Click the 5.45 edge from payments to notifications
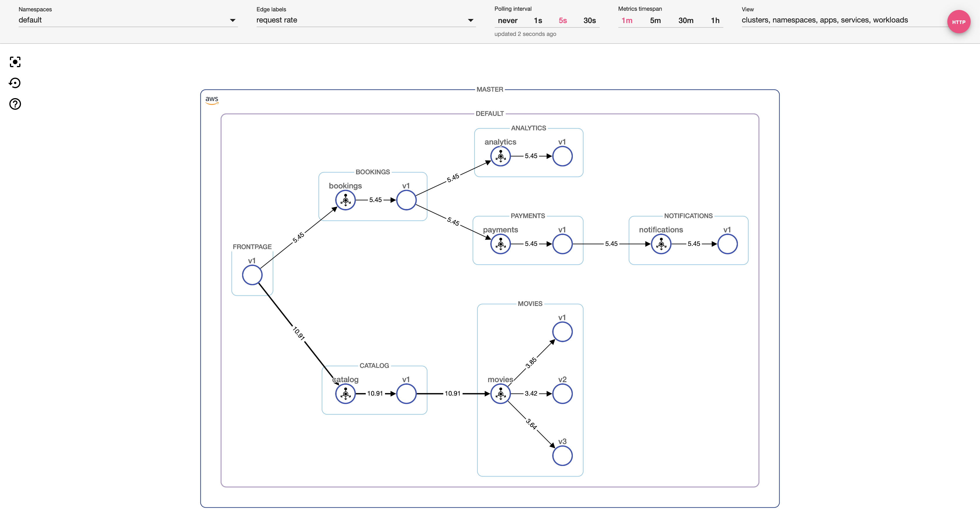Screen dimensions: 980x522 tap(611, 244)
